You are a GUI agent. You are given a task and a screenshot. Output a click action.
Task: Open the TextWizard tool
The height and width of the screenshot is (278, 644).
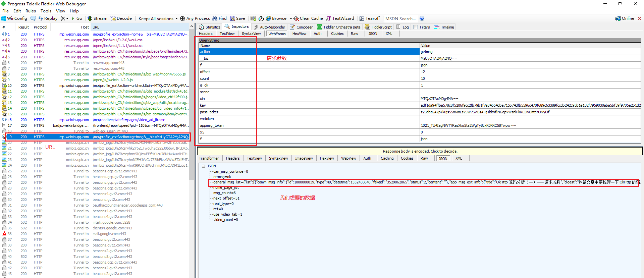tap(340, 18)
